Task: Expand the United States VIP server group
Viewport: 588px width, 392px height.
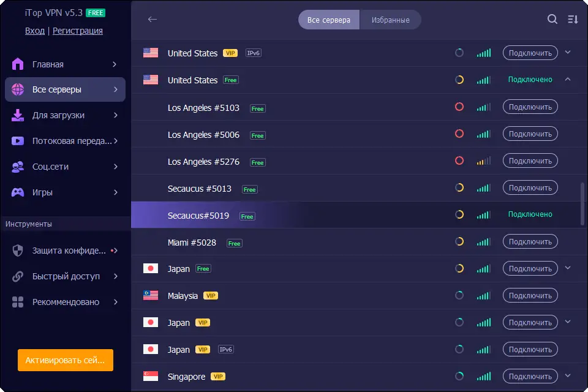Action: pos(568,53)
